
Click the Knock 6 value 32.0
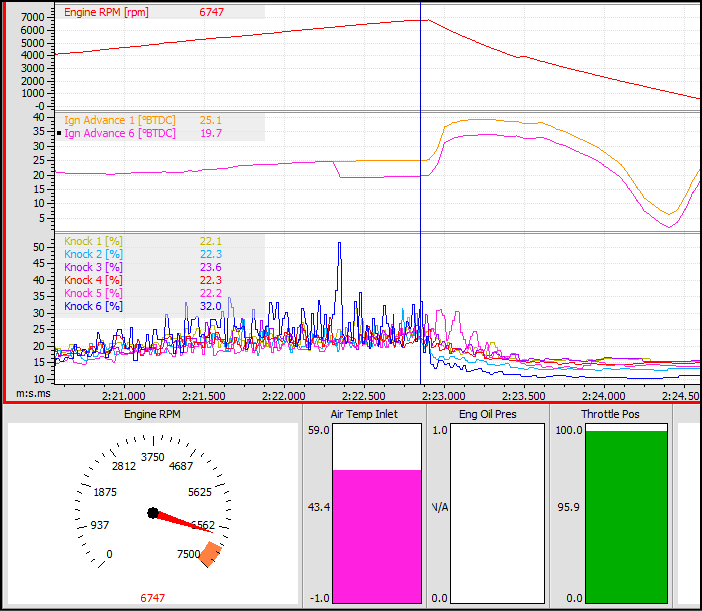pyautogui.click(x=210, y=306)
